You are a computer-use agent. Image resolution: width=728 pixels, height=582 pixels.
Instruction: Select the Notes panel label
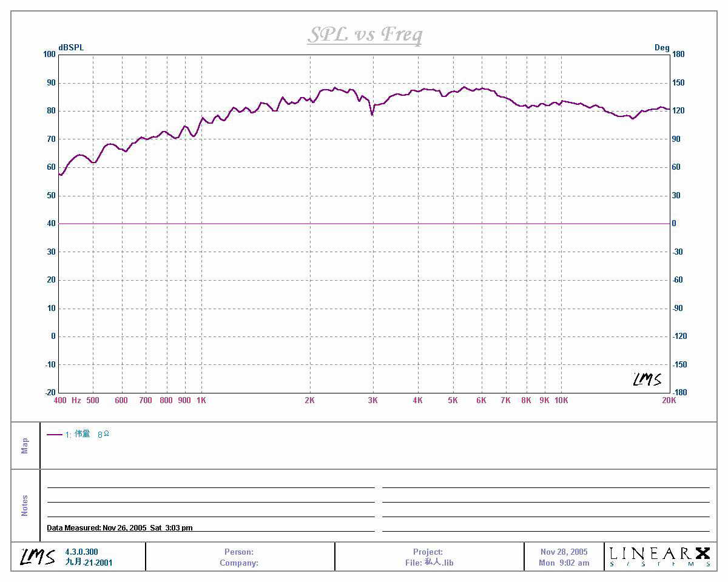(25, 505)
